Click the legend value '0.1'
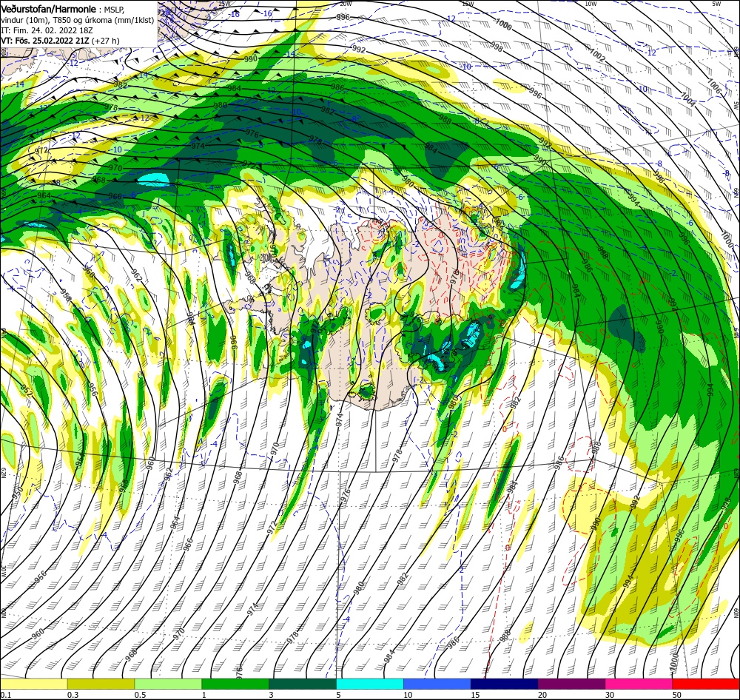This screenshot has height=700, width=740. click(6, 695)
